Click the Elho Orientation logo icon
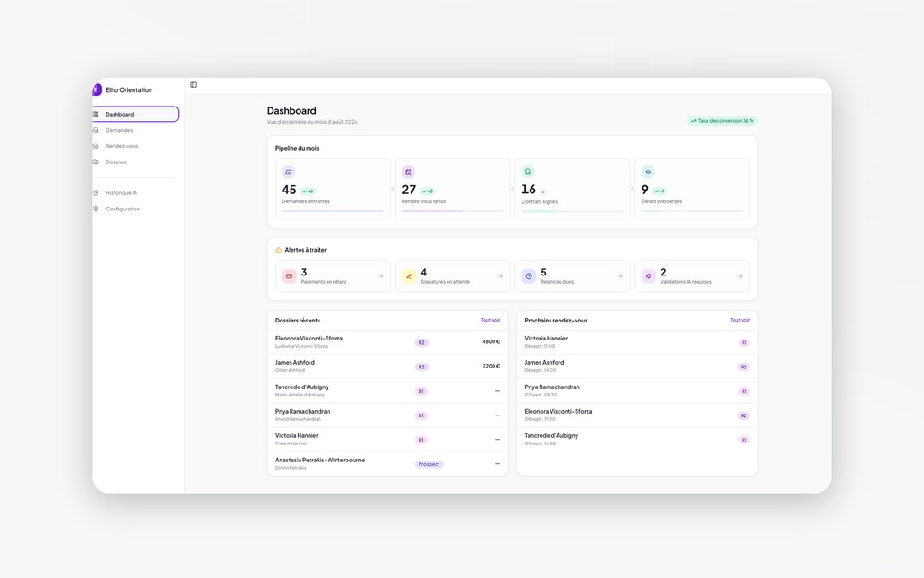This screenshot has height=578, width=924. [x=97, y=89]
